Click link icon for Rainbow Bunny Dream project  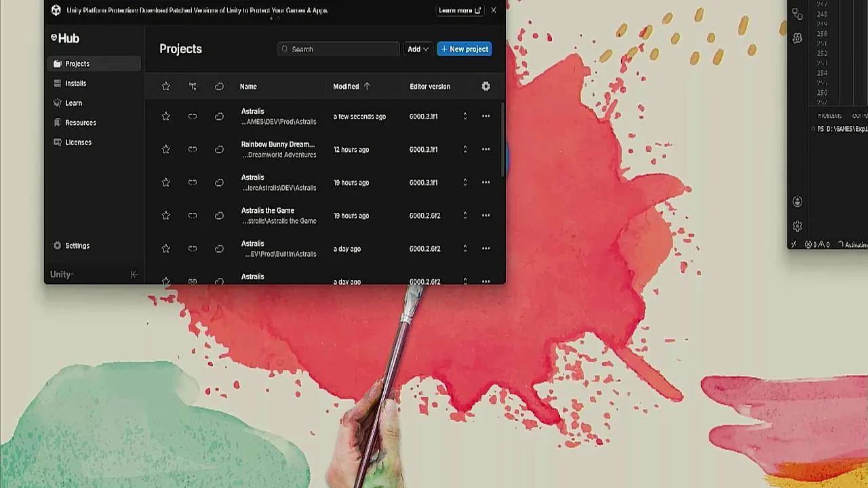(x=193, y=149)
